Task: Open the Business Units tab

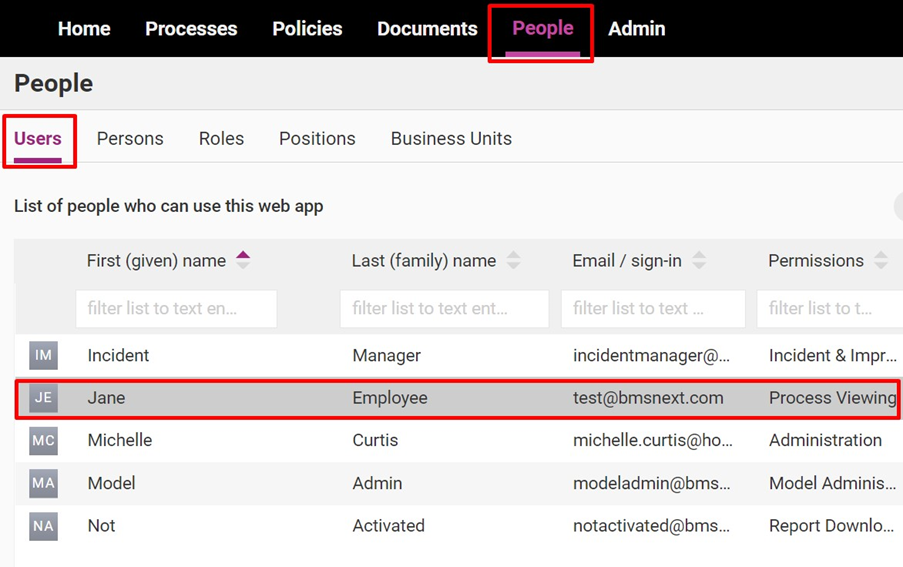Action: pos(451,139)
